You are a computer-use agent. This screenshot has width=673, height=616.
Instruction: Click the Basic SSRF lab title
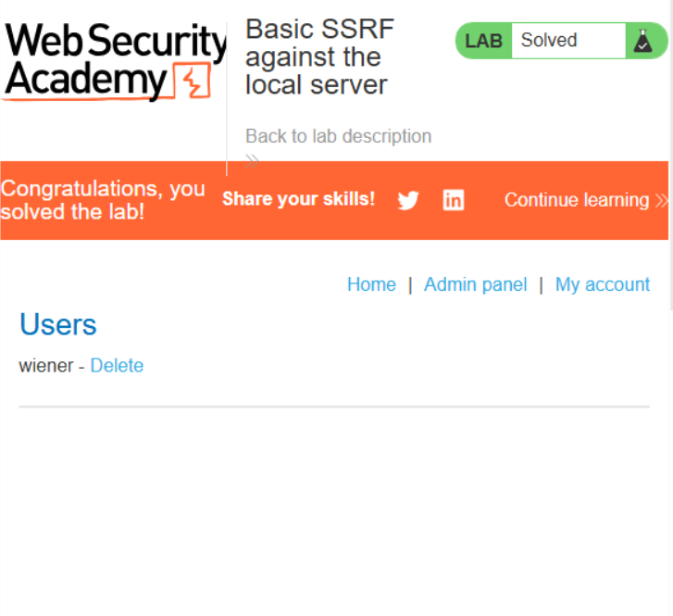click(x=319, y=57)
